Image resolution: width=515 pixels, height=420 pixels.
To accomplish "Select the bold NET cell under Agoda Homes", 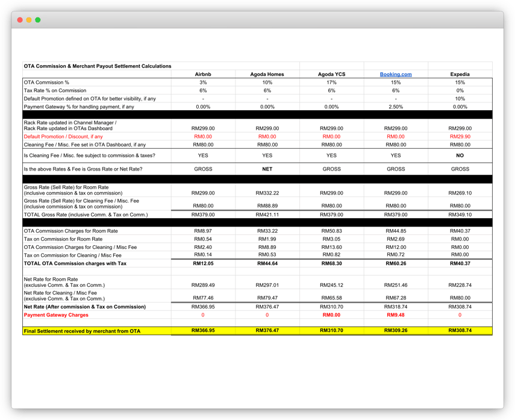I will click(x=267, y=169).
